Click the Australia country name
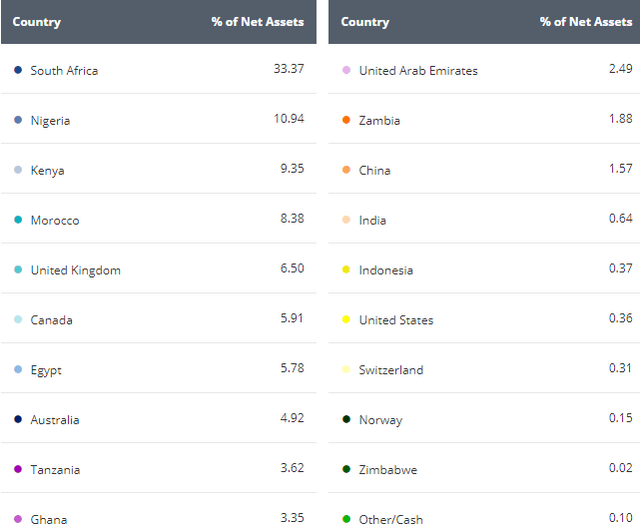 click(55, 420)
